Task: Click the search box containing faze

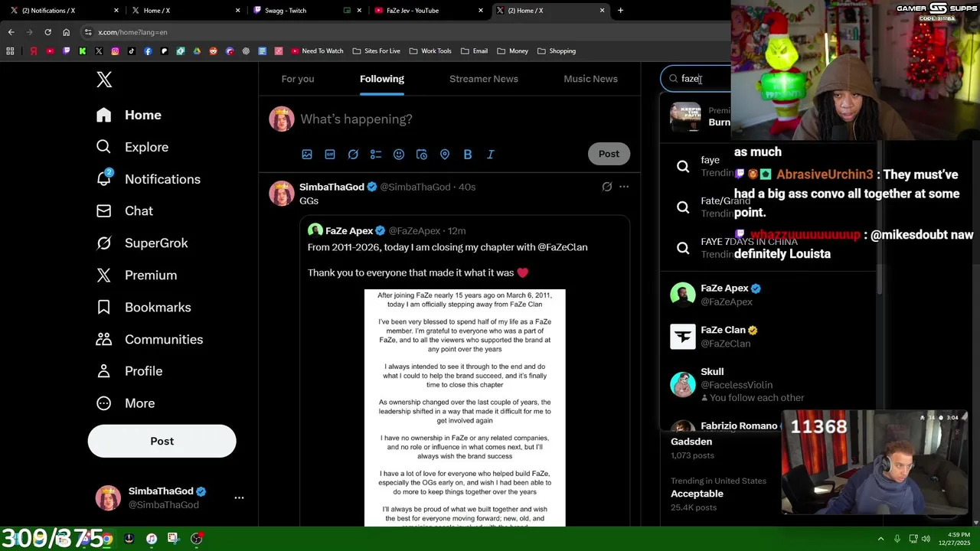Action: tap(697, 79)
